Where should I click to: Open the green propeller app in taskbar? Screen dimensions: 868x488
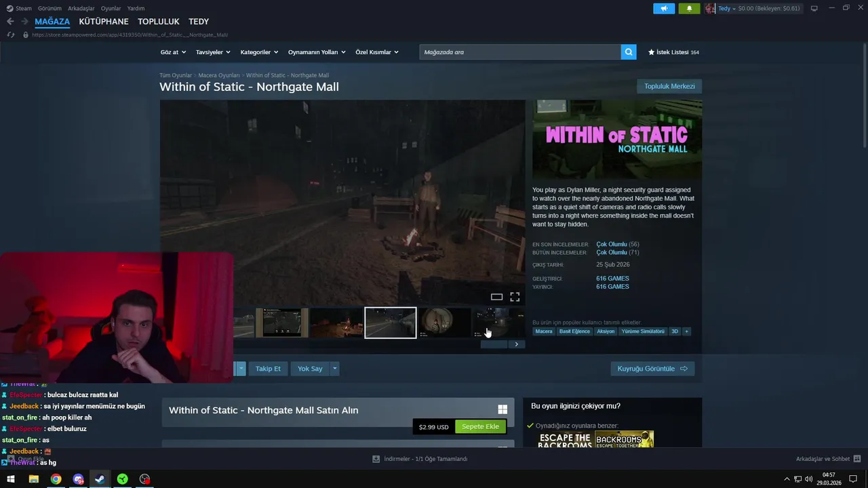[122, 479]
